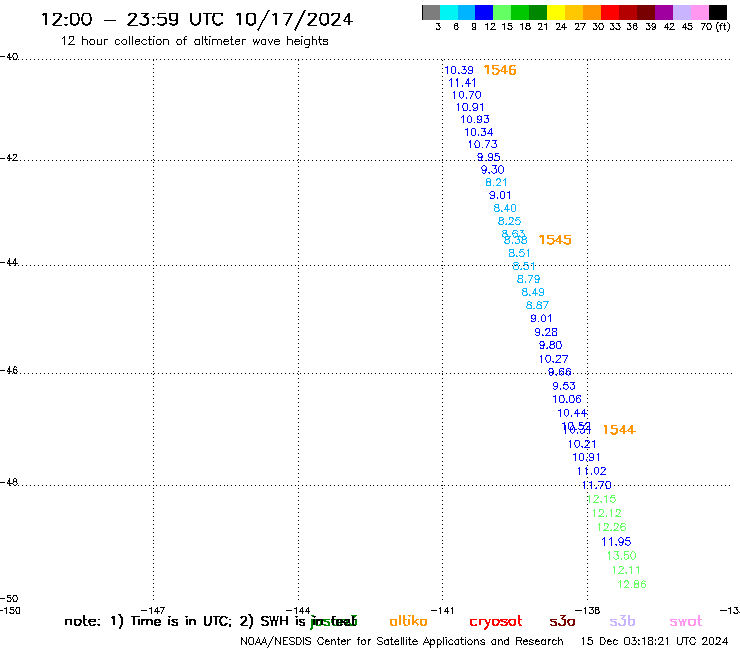
Task: Click the latitude axis label -46
Action: [9, 370]
